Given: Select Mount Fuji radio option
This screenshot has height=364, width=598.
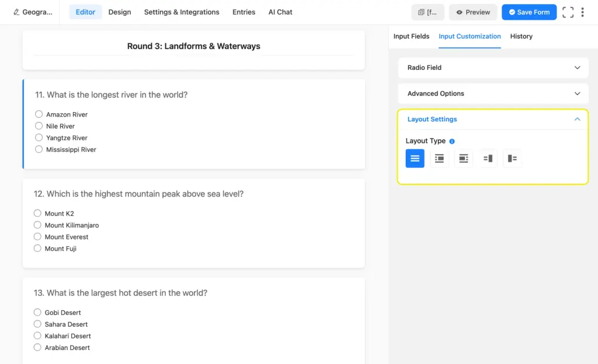Looking at the screenshot, I should coord(37,249).
